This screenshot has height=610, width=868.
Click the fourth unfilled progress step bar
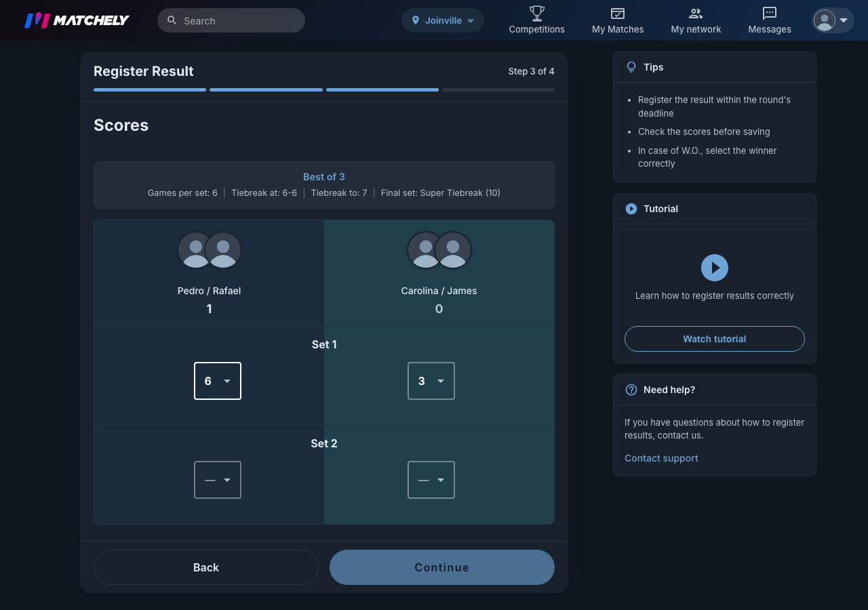(498, 89)
